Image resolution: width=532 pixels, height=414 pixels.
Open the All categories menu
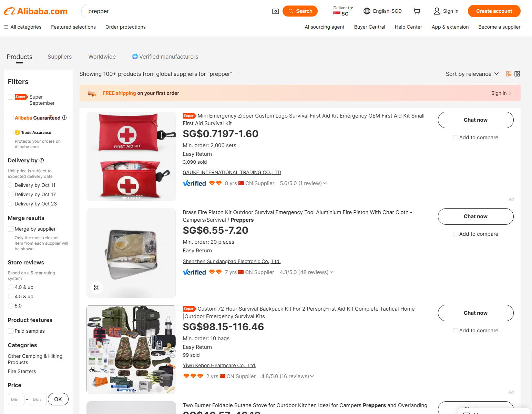pos(23,27)
